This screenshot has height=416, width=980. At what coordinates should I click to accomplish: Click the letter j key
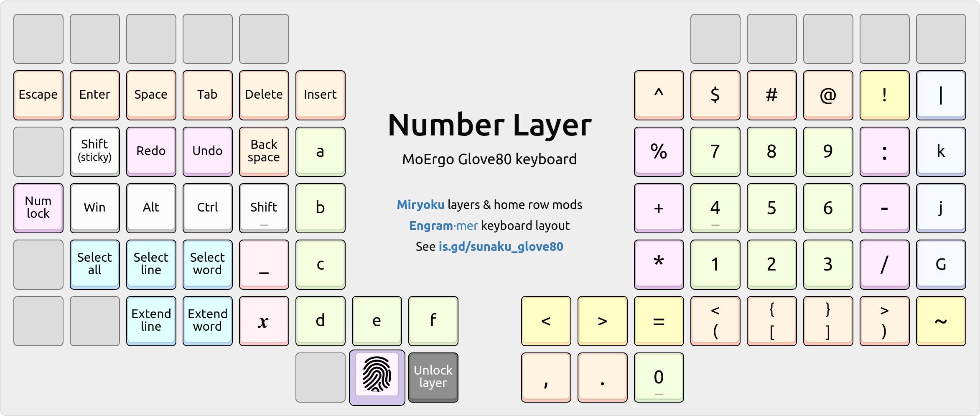coord(941,208)
